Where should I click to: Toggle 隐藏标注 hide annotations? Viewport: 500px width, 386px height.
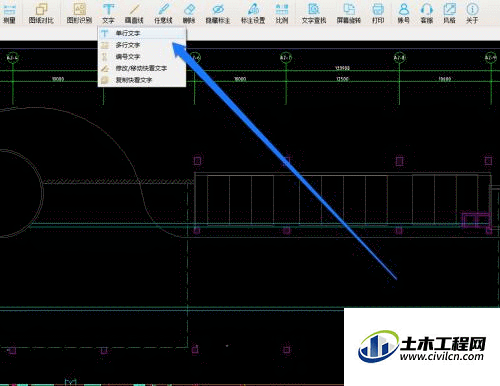coord(218,13)
